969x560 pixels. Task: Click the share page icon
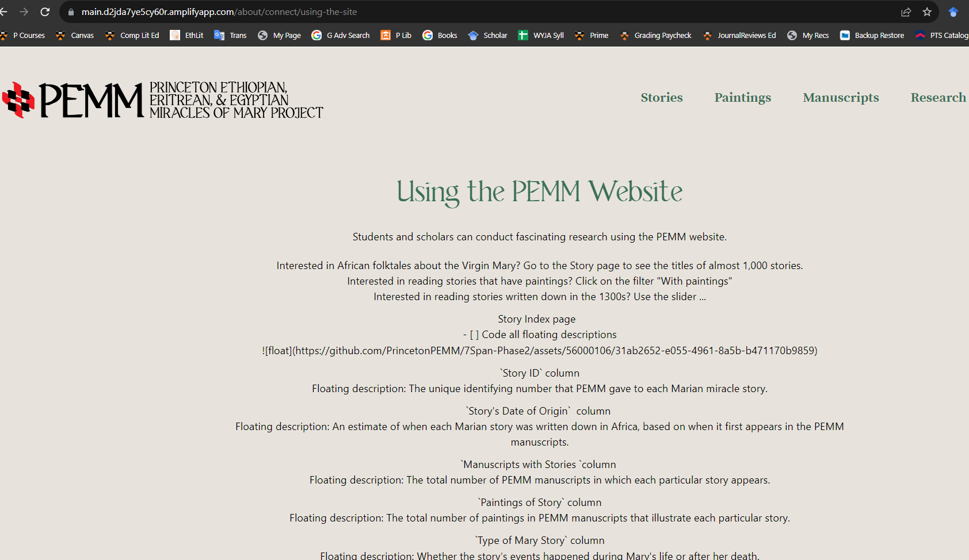pyautogui.click(x=906, y=11)
